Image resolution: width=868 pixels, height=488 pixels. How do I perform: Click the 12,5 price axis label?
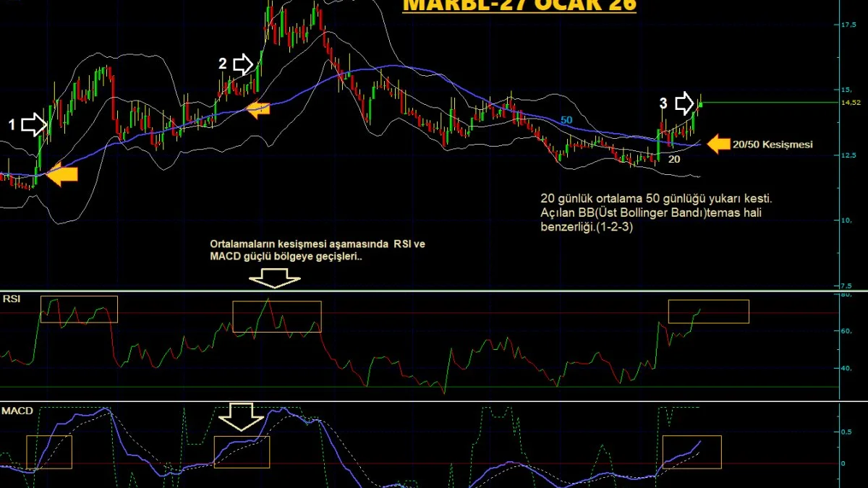[x=848, y=155]
